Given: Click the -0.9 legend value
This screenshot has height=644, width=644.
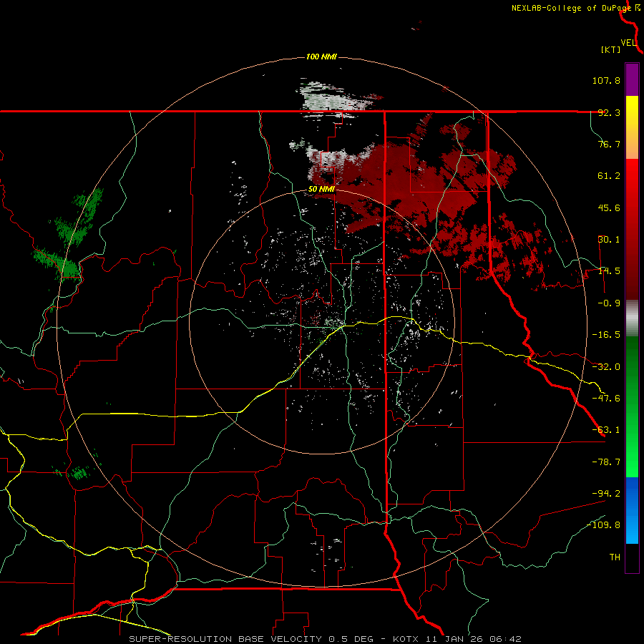Looking at the screenshot, I should (x=609, y=303).
